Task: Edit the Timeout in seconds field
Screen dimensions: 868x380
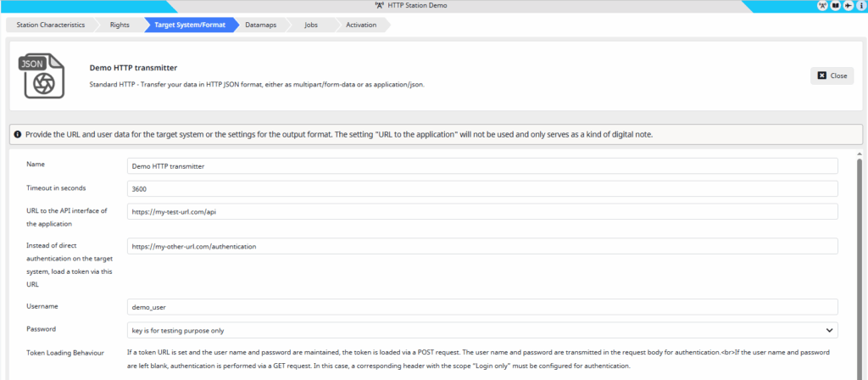Action: (482, 188)
